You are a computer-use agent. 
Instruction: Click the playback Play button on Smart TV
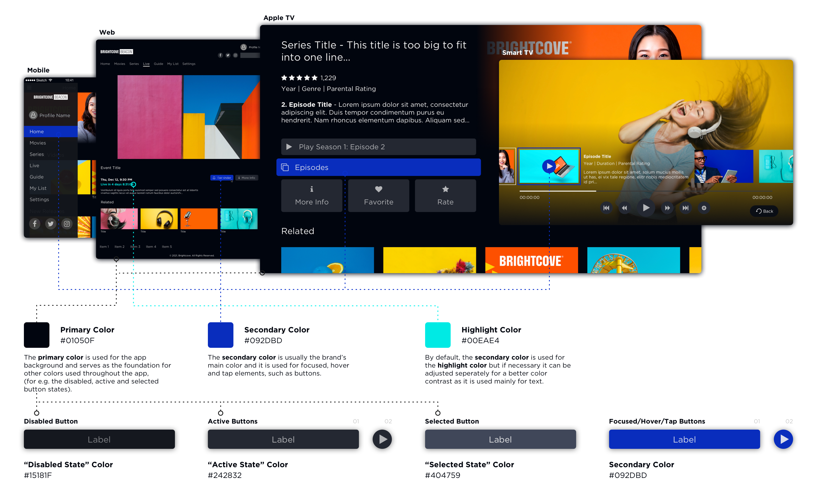[646, 208]
